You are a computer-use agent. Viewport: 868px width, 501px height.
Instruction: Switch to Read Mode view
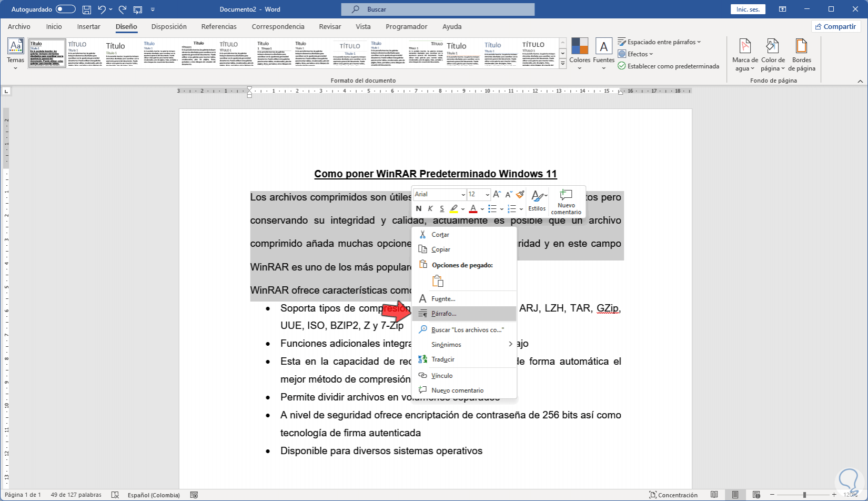[714, 495]
